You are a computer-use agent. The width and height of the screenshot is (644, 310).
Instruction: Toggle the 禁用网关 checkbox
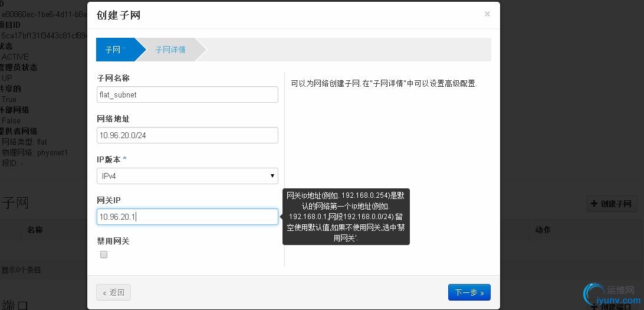[104, 254]
